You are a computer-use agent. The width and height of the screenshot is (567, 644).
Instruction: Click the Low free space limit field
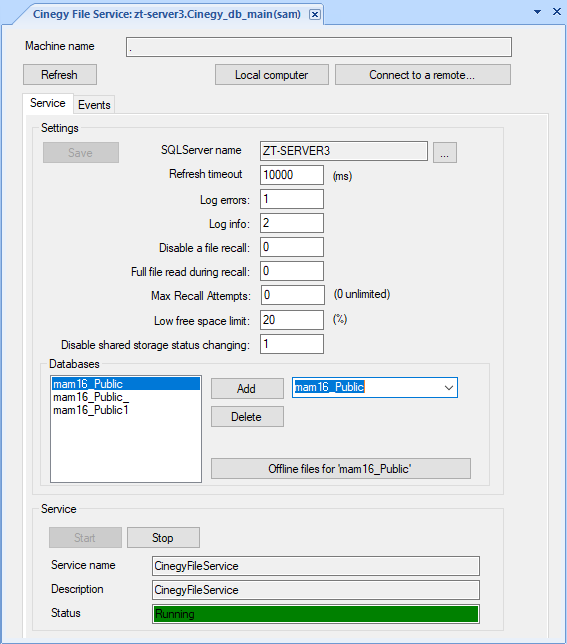point(292,320)
